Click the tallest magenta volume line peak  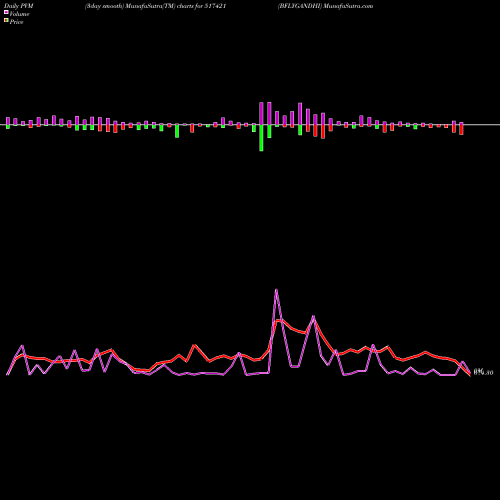[x=276, y=290]
